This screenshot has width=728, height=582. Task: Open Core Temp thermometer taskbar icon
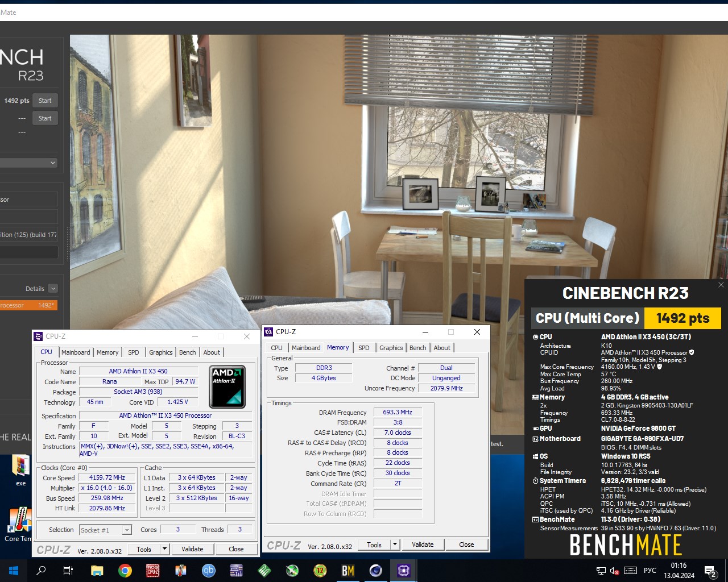pyautogui.click(x=181, y=571)
